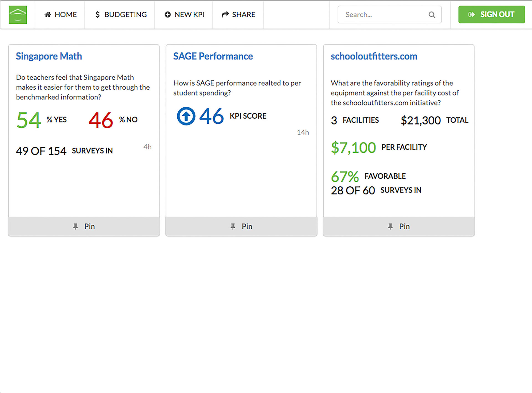The height and width of the screenshot is (393, 532).
Task: Click pushpin icon on SAGE Performance card
Action: point(233,227)
